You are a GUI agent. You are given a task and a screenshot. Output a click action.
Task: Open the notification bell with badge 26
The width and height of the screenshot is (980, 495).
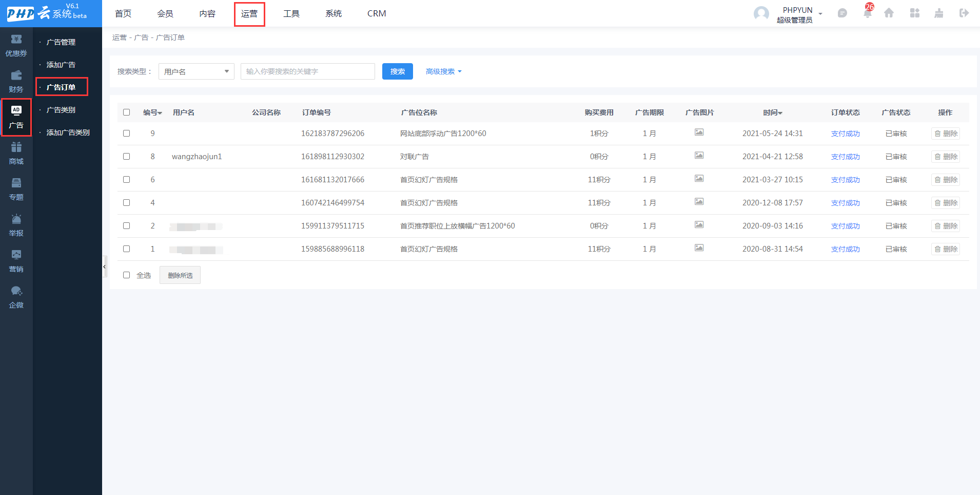pyautogui.click(x=868, y=12)
